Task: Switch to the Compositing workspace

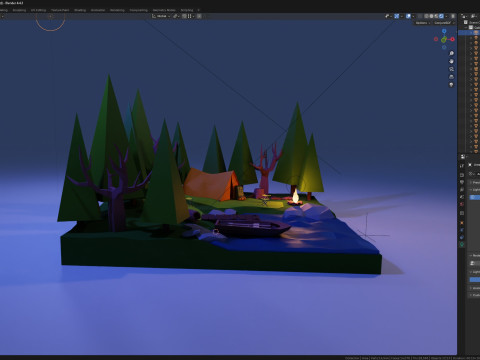Action: [139, 10]
